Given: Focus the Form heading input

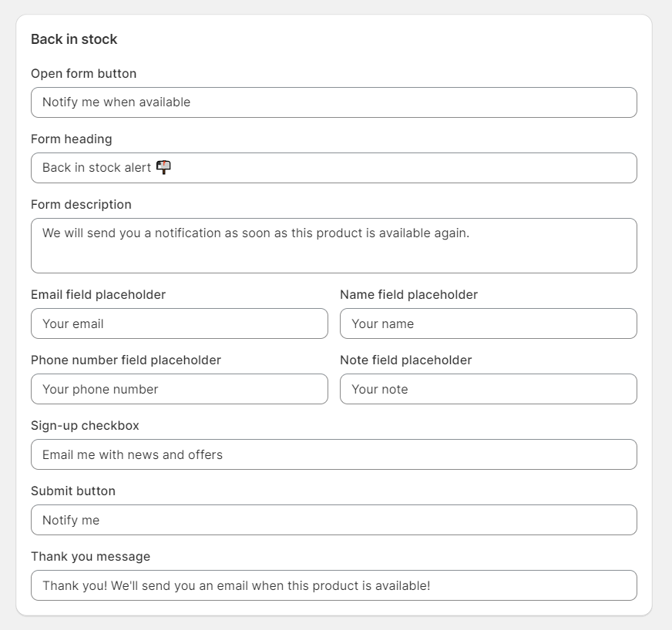Looking at the screenshot, I should 334,168.
